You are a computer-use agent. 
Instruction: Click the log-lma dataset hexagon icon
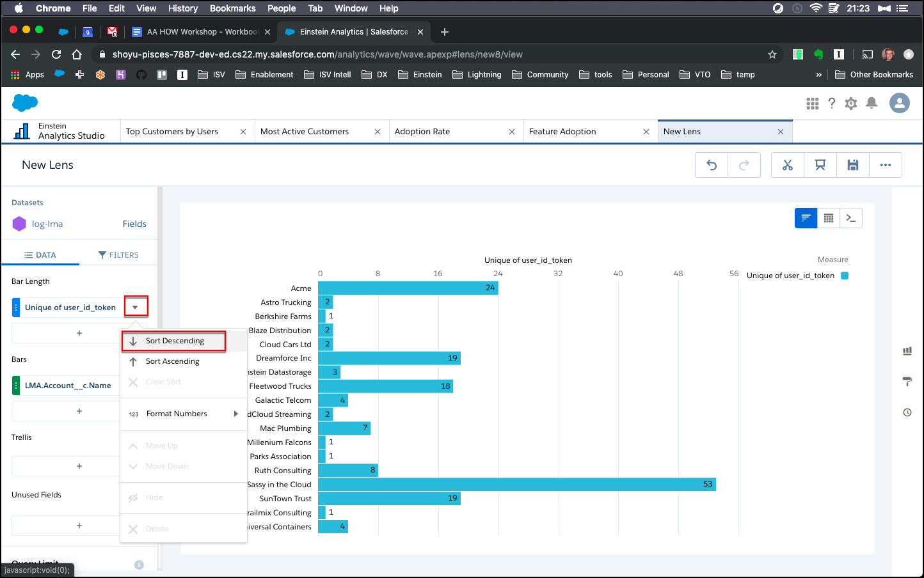[19, 224]
